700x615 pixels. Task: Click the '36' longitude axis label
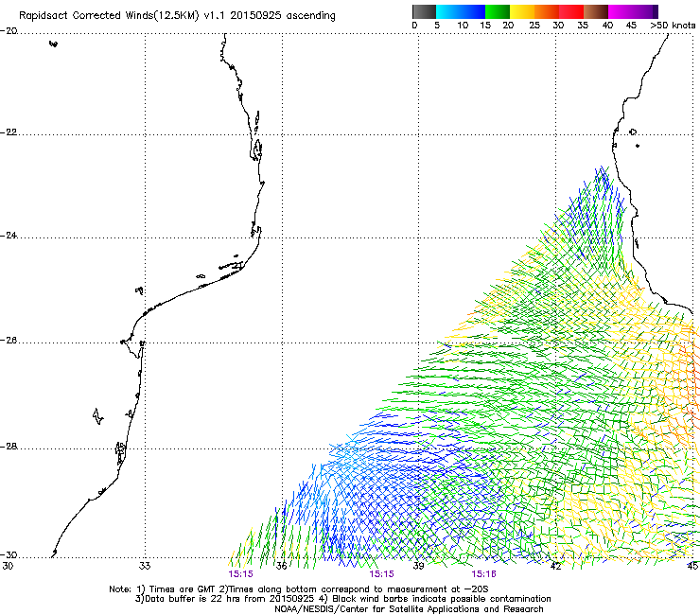coord(281,566)
